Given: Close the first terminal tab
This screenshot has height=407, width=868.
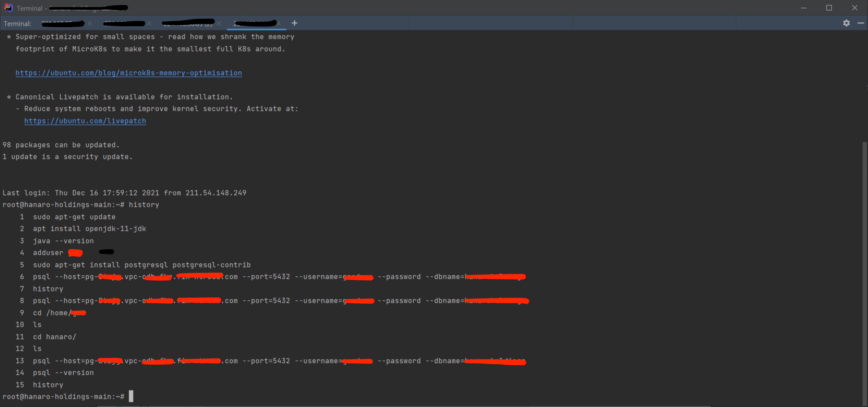Looking at the screenshot, I should pos(90,23).
